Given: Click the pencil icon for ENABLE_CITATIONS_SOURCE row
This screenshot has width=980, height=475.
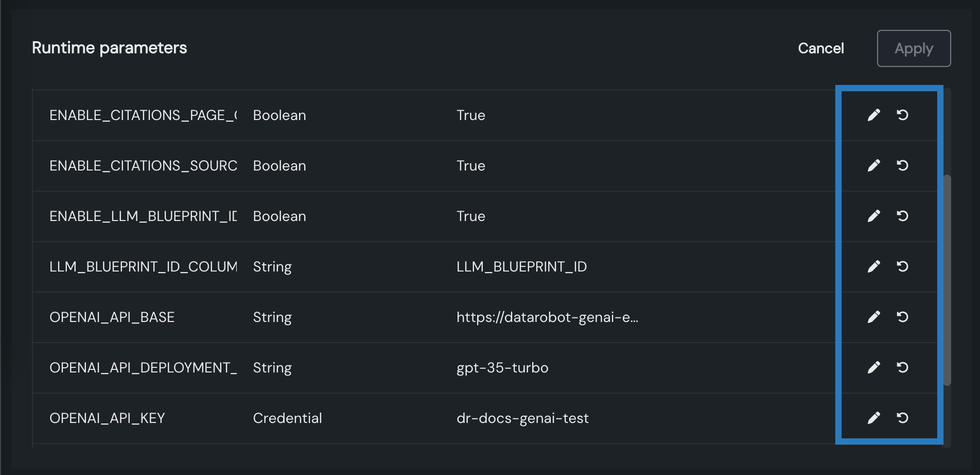Looking at the screenshot, I should pos(873,165).
